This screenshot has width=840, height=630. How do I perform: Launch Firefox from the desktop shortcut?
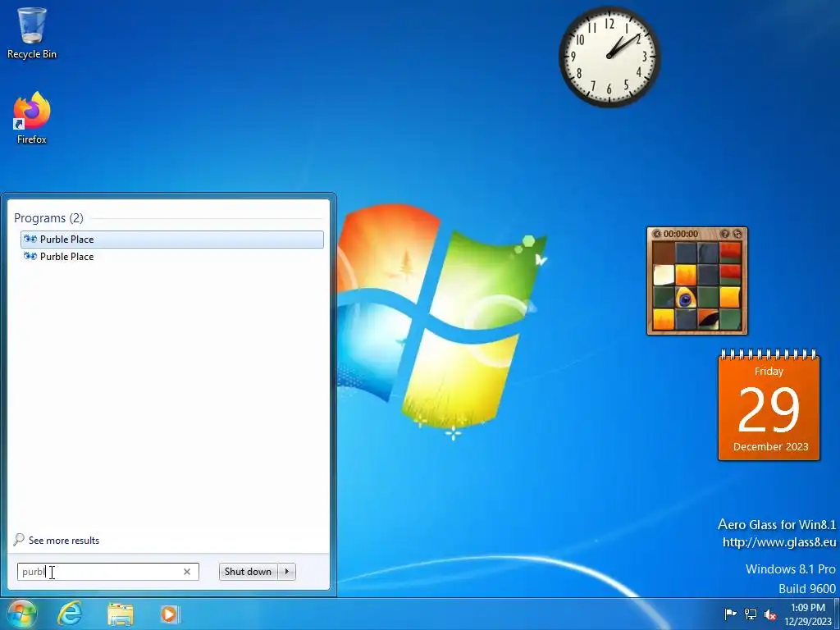[32, 118]
